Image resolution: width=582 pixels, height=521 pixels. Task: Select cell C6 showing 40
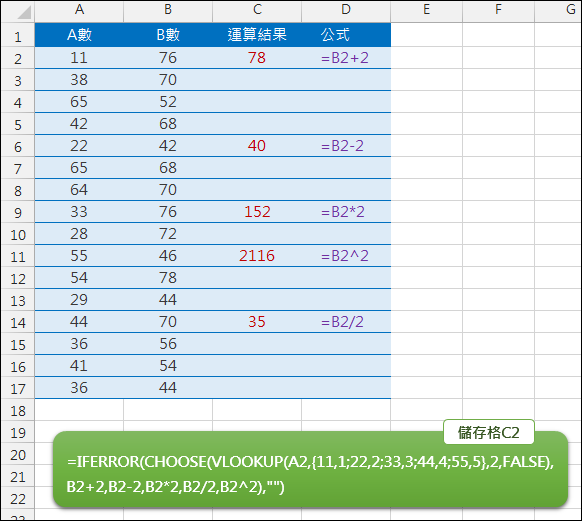coord(257,145)
